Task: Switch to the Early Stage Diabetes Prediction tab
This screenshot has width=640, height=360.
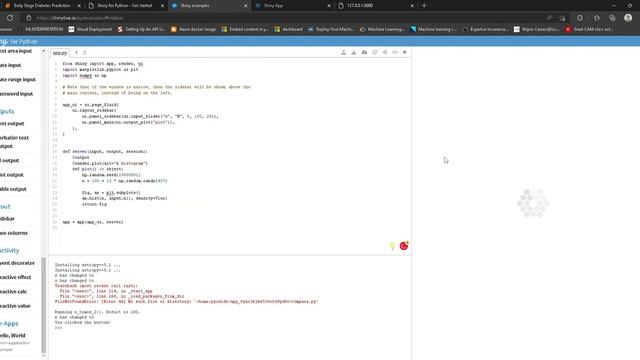Action: tap(42, 6)
